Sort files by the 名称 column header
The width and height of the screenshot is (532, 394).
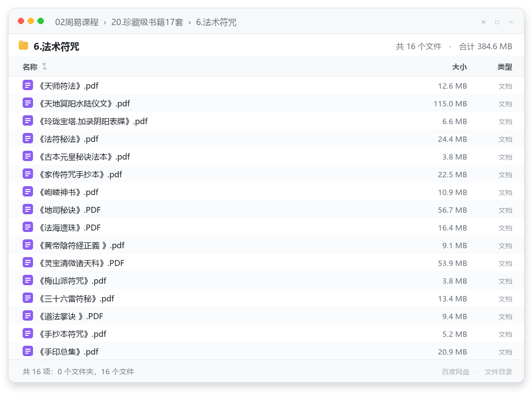click(30, 67)
